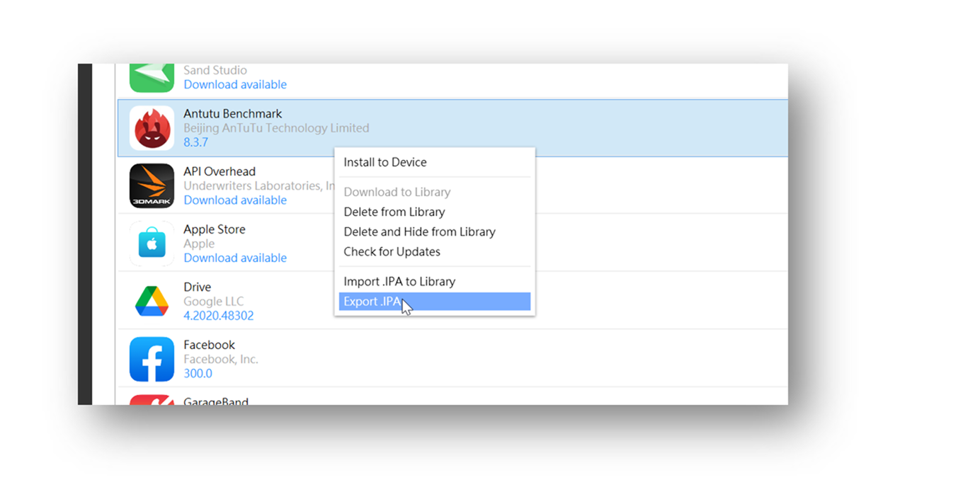980x504 pixels.
Task: Click the Google Drive app icon
Action: [x=152, y=302]
